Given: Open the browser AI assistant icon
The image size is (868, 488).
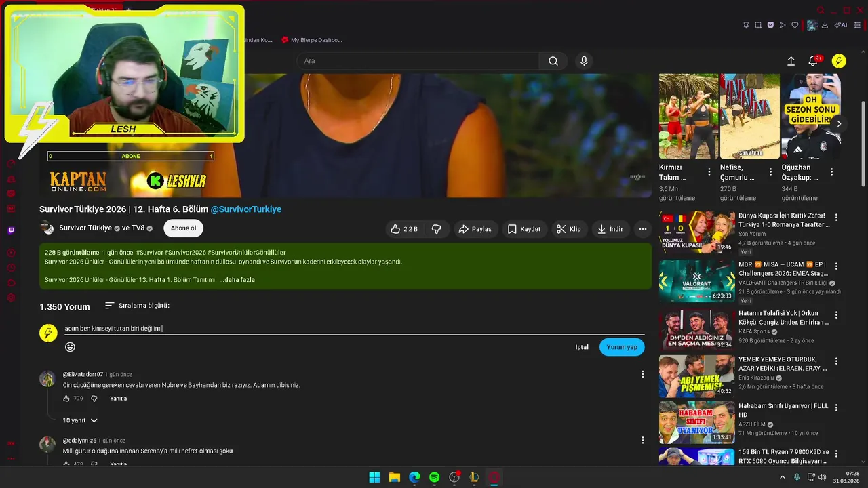Looking at the screenshot, I should (841, 25).
